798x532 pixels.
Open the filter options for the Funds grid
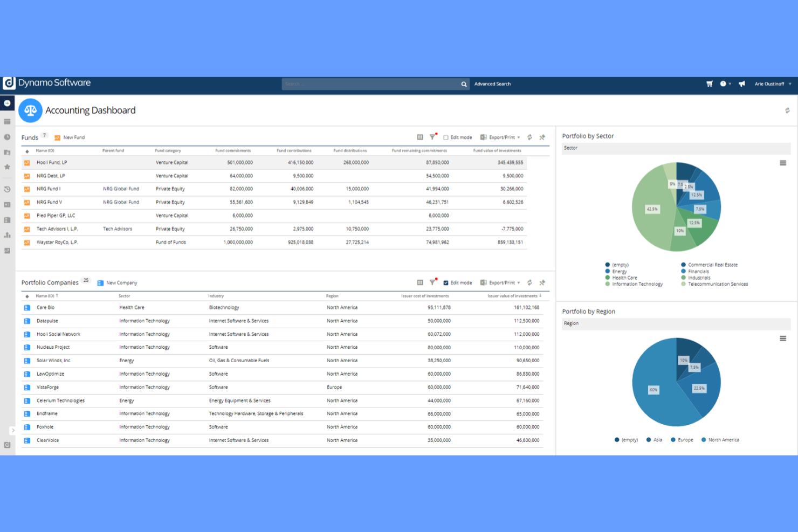coord(432,137)
